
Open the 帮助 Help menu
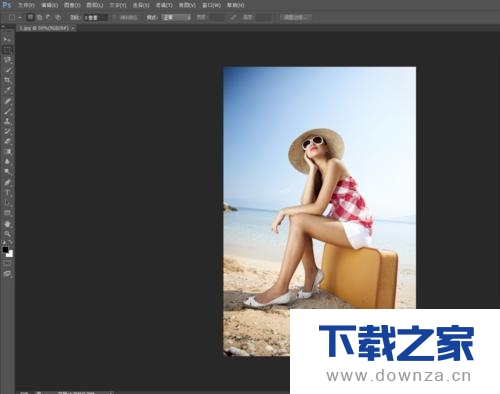pos(235,5)
